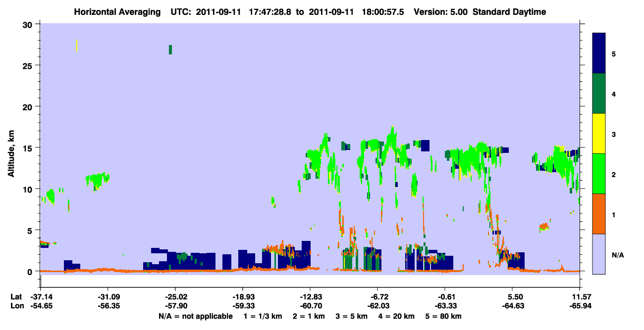The image size is (644, 330).
Task: Click the latitude value 11.57
Action: point(581,296)
